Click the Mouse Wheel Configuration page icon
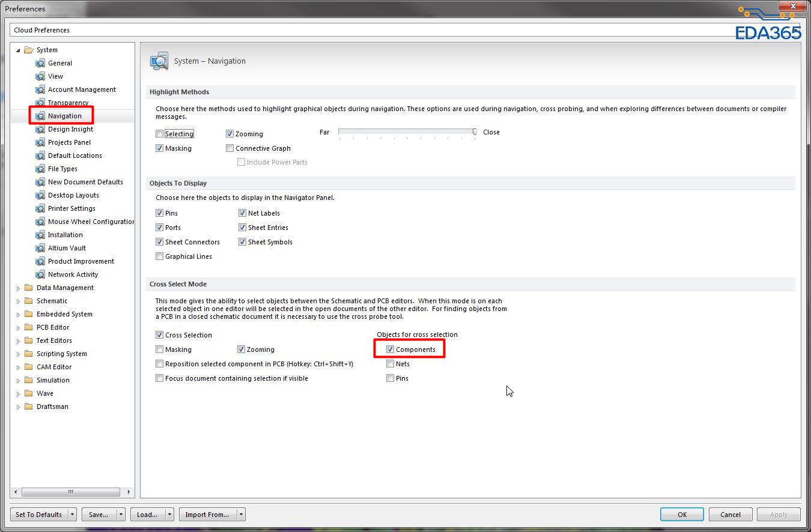Image resolution: width=811 pixels, height=532 pixels. pos(40,222)
